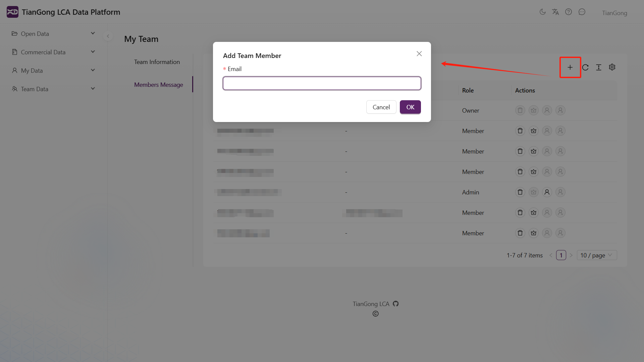Select the Members Message tab

click(158, 84)
